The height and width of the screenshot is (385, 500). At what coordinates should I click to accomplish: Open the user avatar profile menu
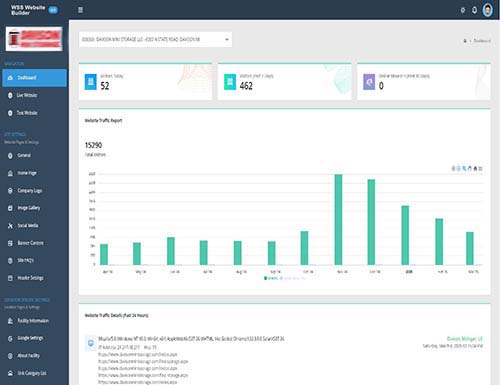click(488, 10)
